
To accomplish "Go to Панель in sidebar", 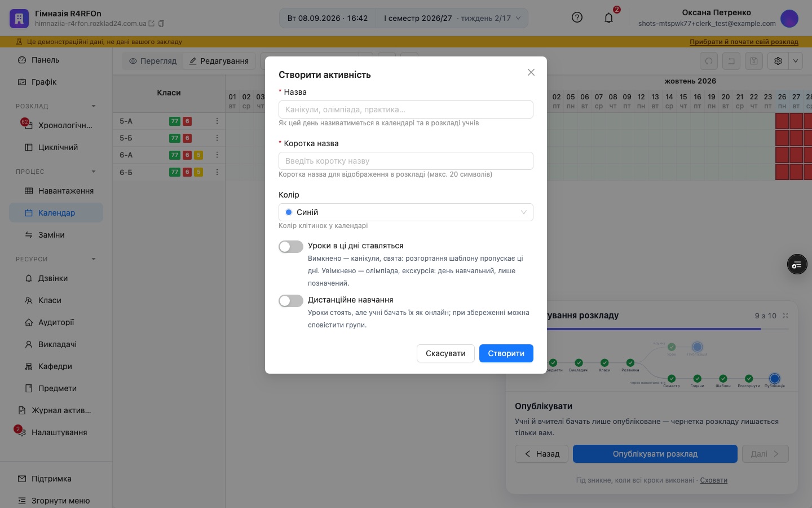I will pyautogui.click(x=56, y=60).
